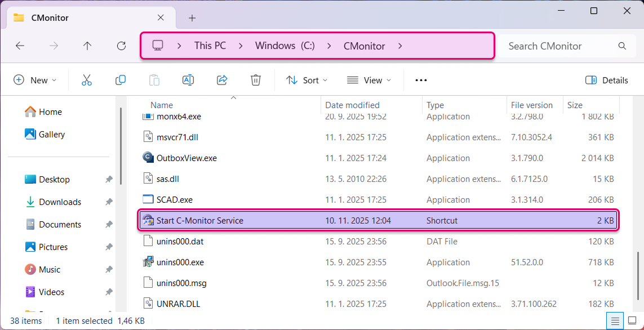Image resolution: width=644 pixels, height=330 pixels.
Task: Click the search magnifier icon
Action: click(x=622, y=46)
